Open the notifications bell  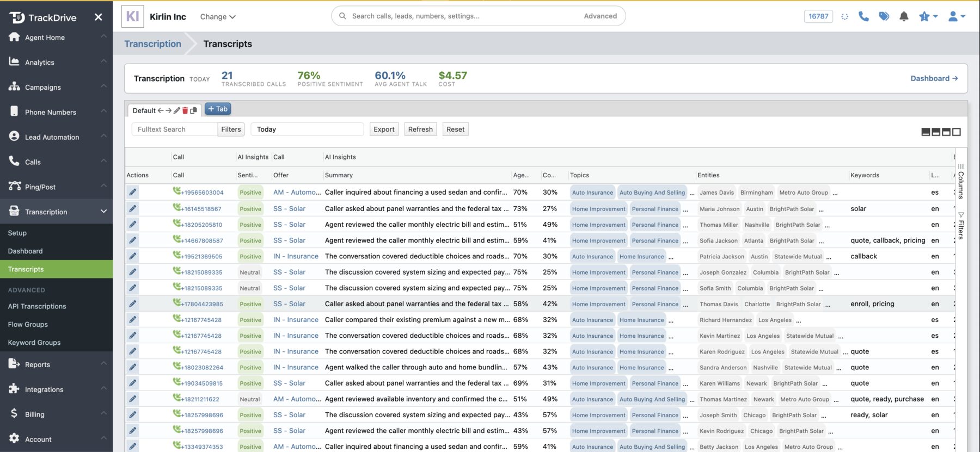[x=904, y=16]
